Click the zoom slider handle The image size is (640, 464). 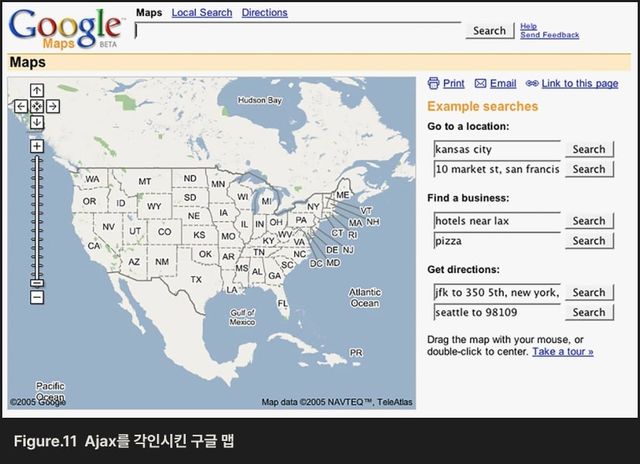click(x=37, y=284)
